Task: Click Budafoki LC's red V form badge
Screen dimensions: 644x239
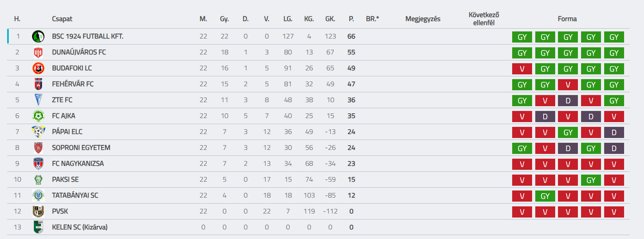Action: pos(522,69)
